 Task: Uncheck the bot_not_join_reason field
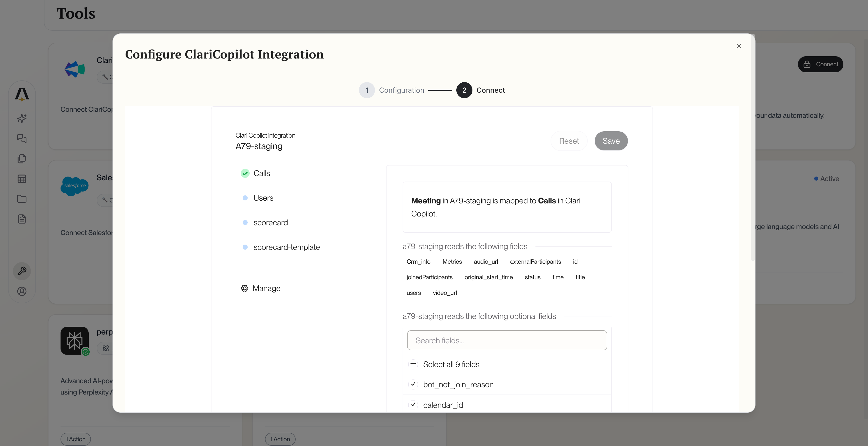[413, 384]
